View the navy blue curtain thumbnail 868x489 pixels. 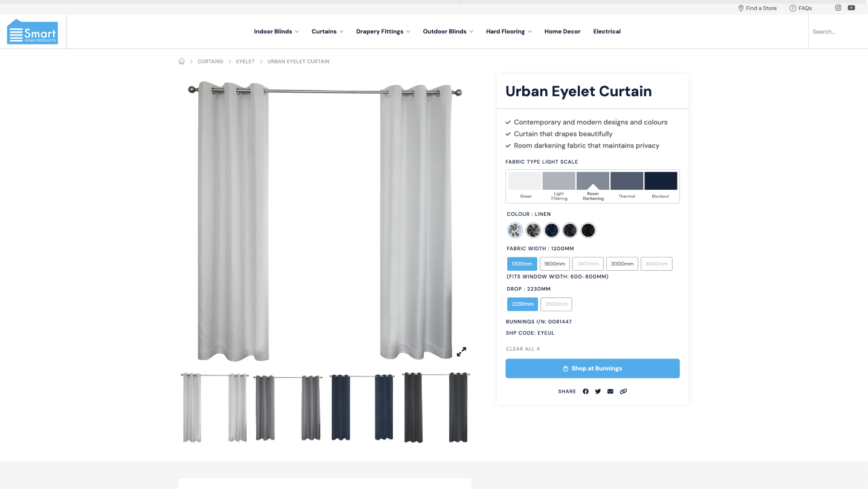[x=362, y=407]
